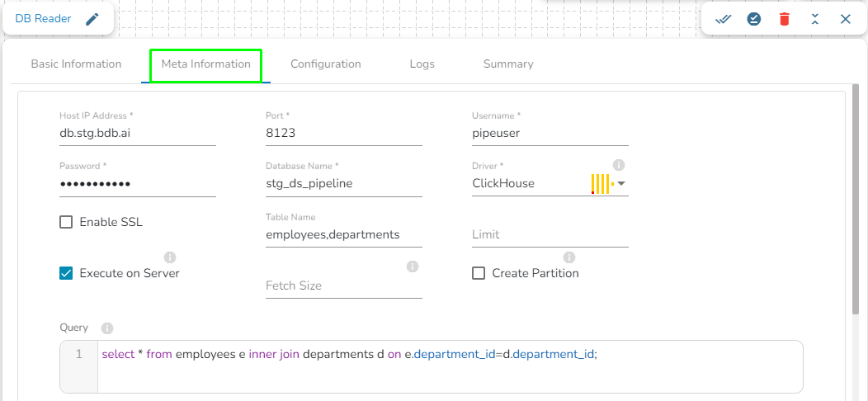The width and height of the screenshot is (868, 401).
Task: Delete the component with the red trash icon
Action: tap(785, 19)
